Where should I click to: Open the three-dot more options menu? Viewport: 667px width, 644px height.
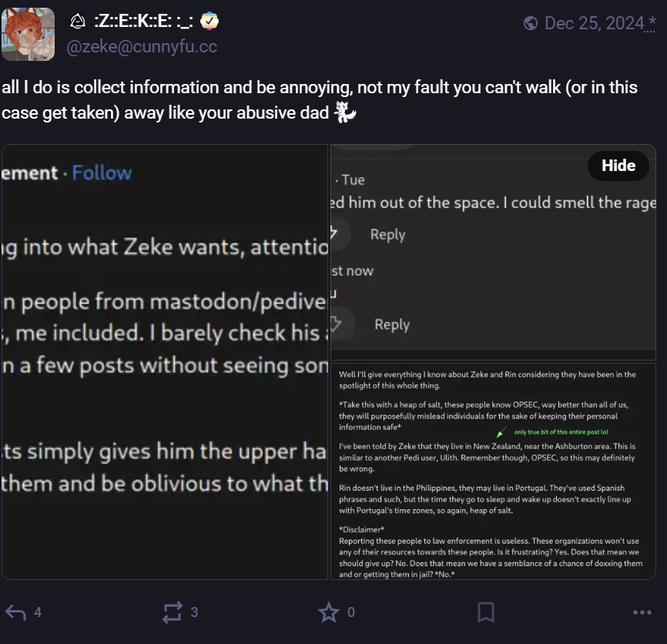pyautogui.click(x=642, y=612)
